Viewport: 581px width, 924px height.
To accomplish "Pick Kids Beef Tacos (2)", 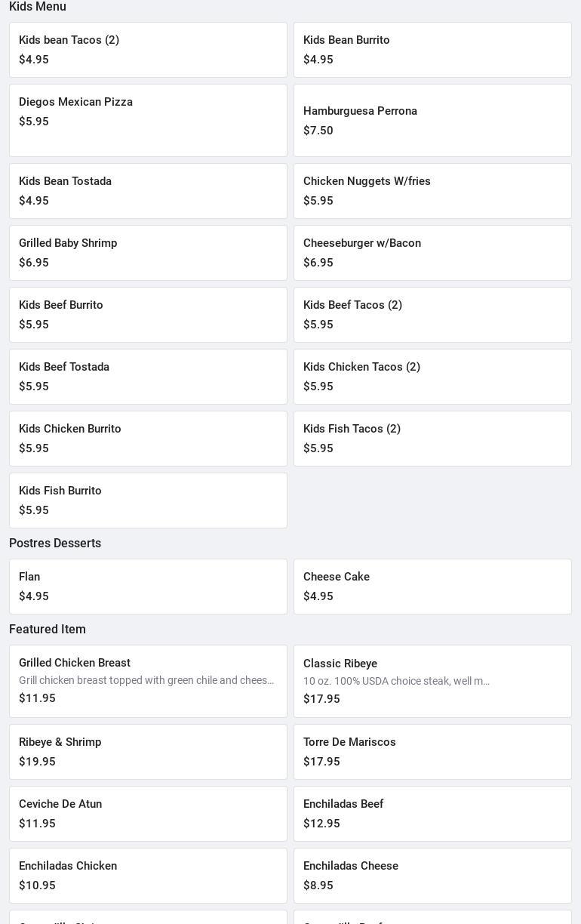I will pos(432,315).
